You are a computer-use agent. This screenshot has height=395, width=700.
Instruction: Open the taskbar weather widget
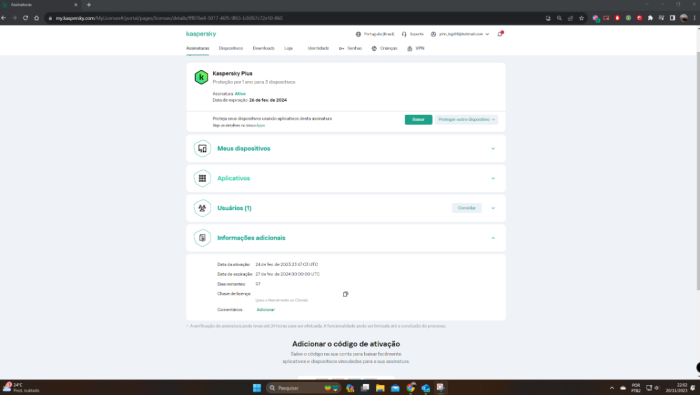point(21,387)
